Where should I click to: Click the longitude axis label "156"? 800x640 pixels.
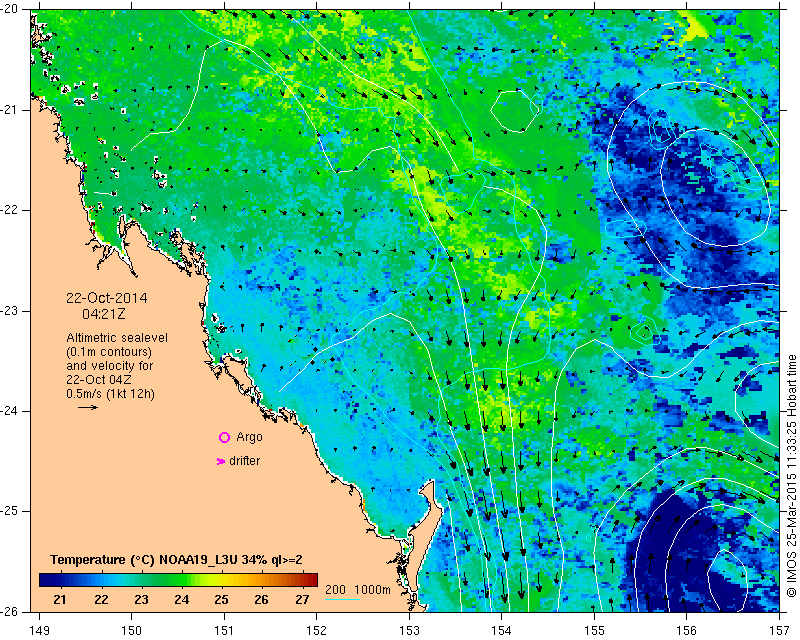687,630
